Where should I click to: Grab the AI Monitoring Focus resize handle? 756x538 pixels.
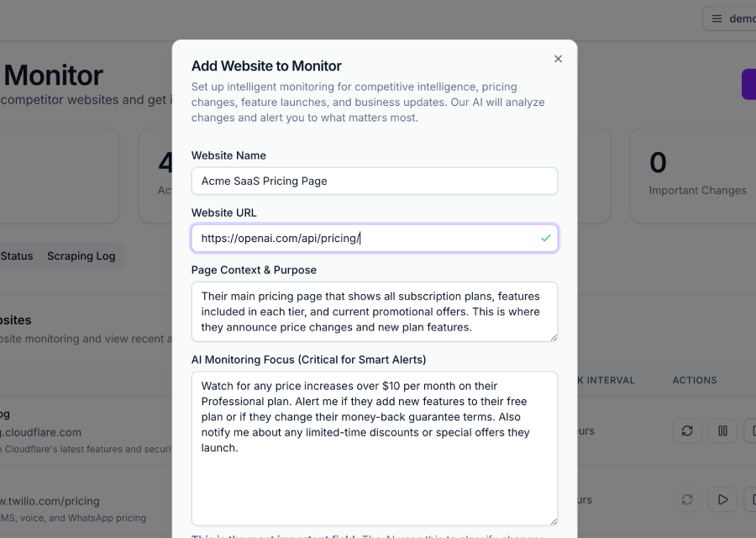tap(554, 521)
